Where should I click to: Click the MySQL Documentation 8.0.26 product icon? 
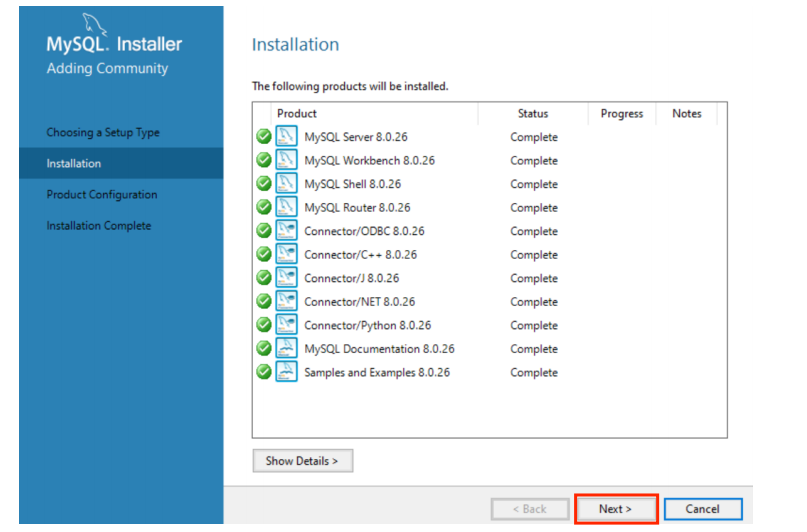point(286,348)
